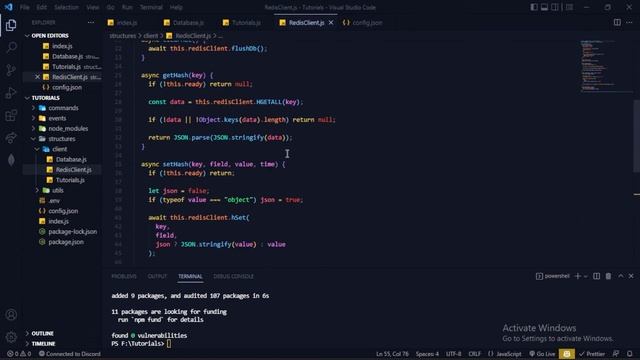Open Tutorials.js in client folder
Viewport: 640px width, 360px height.
(70, 180)
